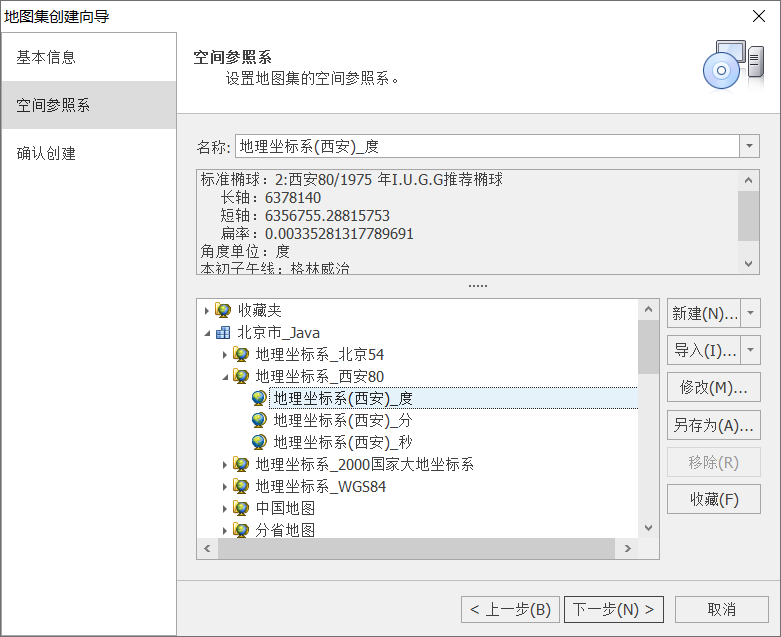
Task: Click the globe icon beside 地理坐标系_北京54
Action: pos(241,355)
